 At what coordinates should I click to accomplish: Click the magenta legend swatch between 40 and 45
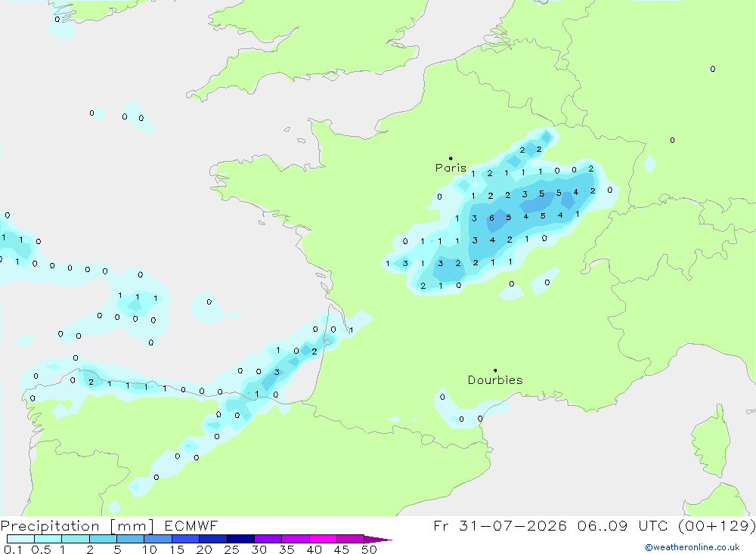[x=323, y=539]
